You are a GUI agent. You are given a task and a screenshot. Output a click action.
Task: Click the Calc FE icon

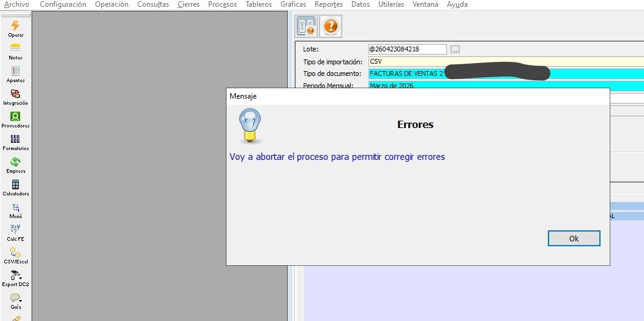(16, 230)
